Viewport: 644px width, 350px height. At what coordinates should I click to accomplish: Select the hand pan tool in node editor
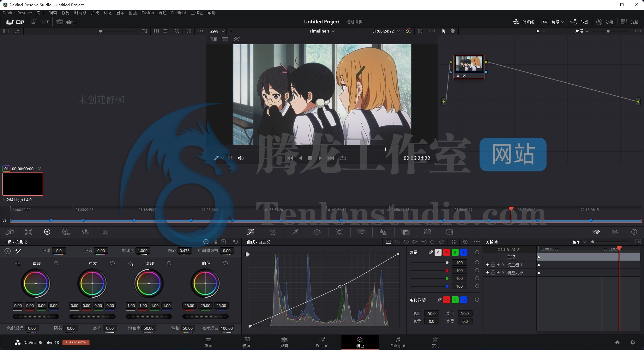[453, 31]
